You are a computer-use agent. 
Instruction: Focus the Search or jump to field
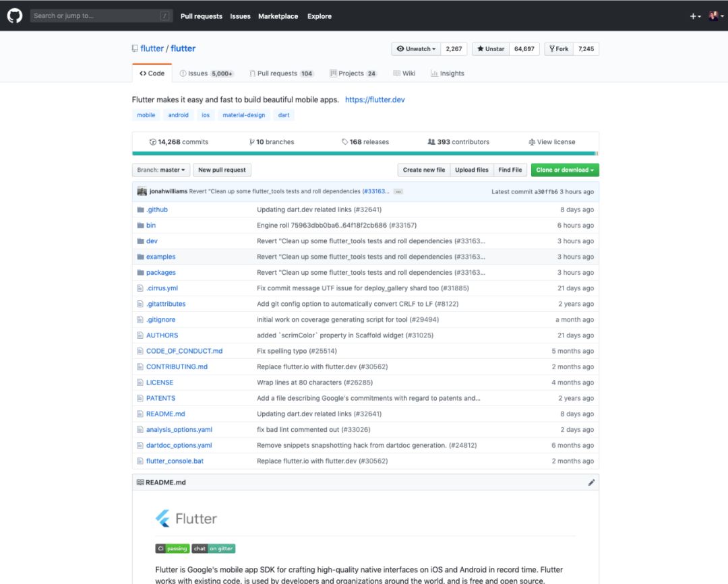[94, 16]
